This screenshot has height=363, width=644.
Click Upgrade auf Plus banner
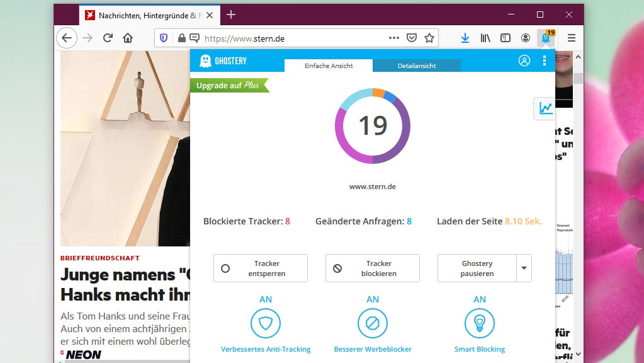pyautogui.click(x=229, y=86)
